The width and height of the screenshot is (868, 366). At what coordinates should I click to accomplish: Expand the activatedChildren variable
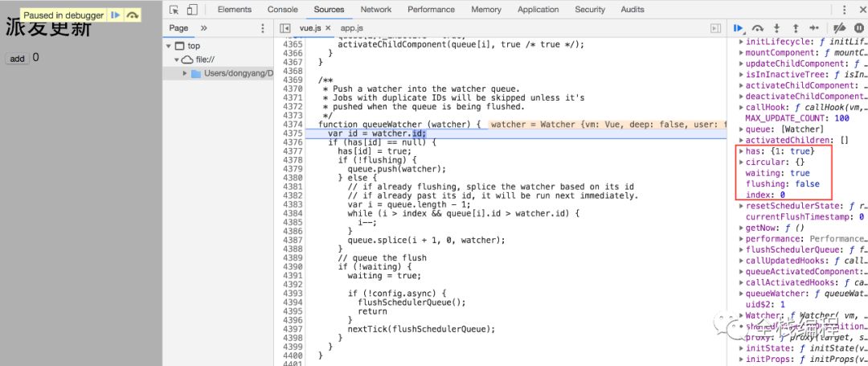click(742, 141)
